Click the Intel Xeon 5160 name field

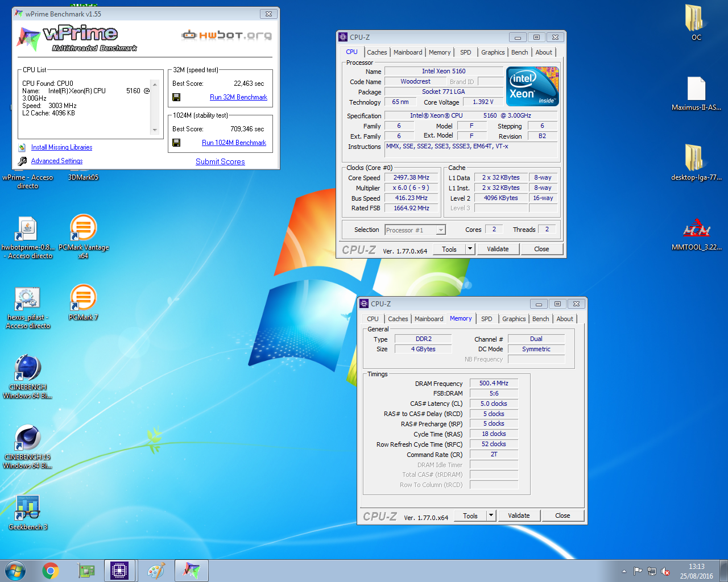click(444, 71)
